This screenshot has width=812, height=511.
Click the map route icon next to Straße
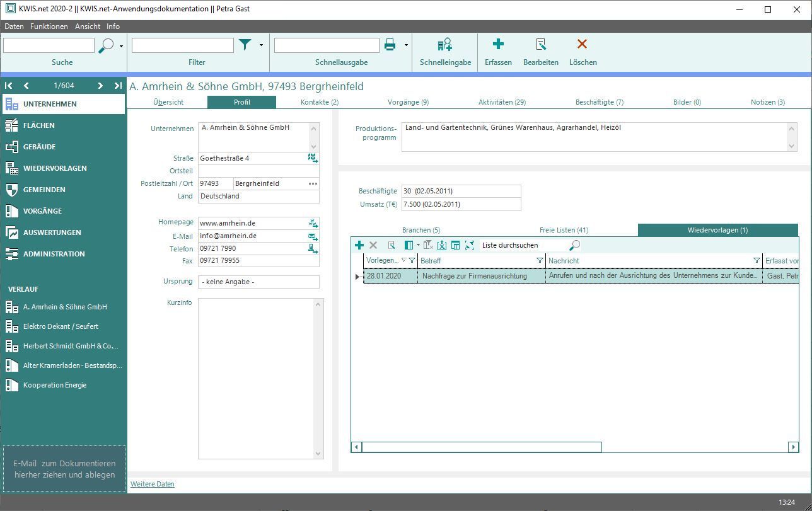313,158
